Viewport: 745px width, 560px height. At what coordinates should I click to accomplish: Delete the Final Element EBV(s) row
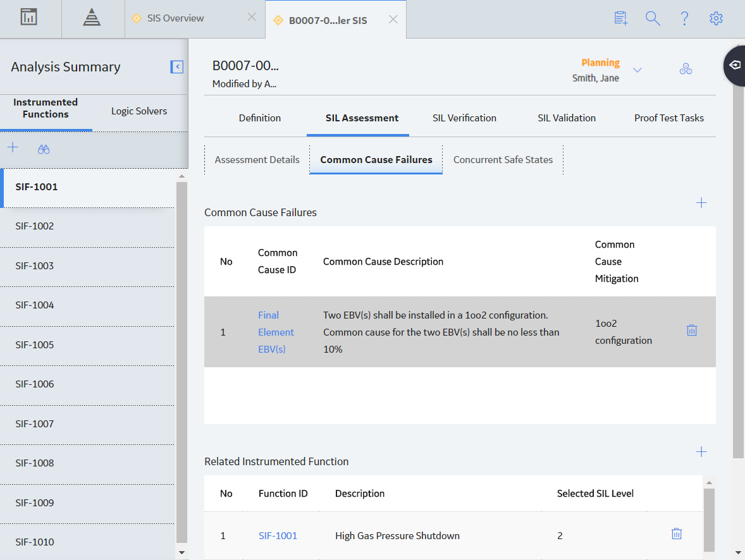[x=692, y=330]
